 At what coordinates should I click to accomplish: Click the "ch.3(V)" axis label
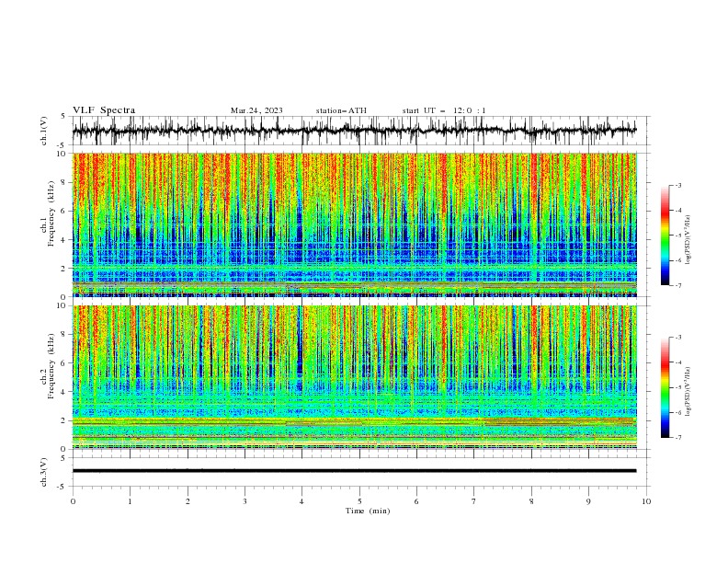coord(44,472)
